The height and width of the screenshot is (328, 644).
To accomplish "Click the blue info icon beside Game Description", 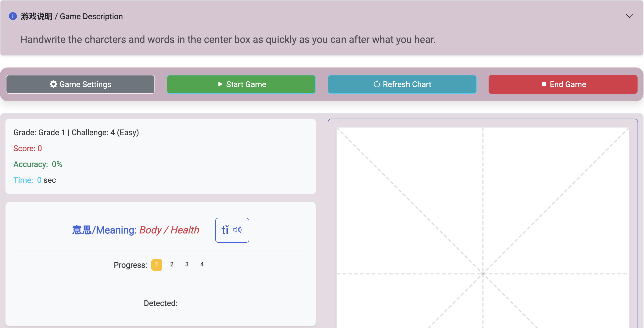I will (x=13, y=16).
